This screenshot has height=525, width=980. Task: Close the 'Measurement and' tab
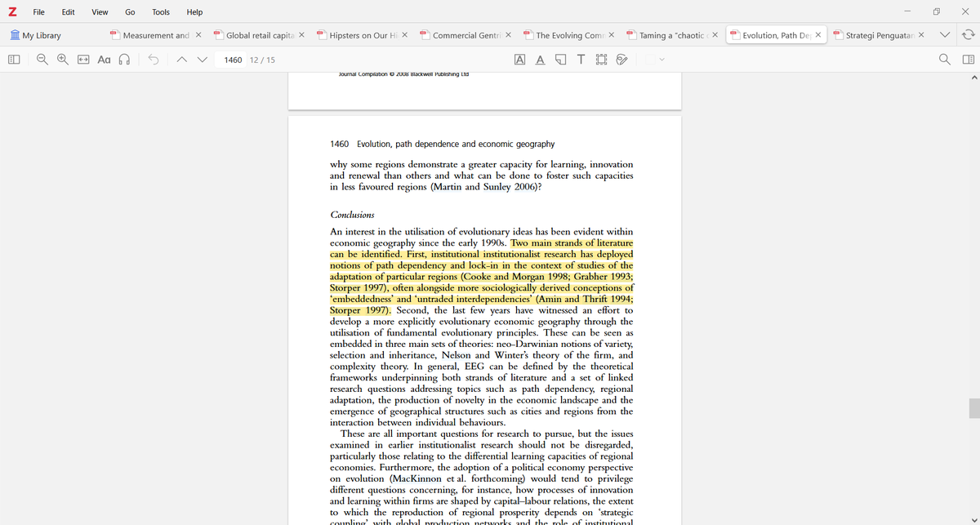coord(198,35)
